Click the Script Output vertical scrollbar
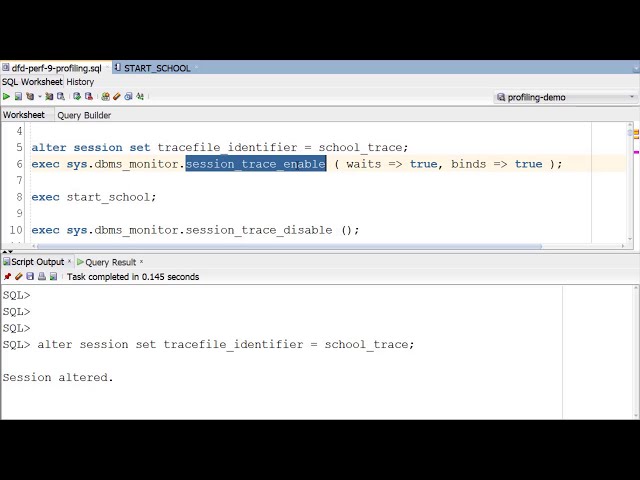640x480 pixels. tap(636, 352)
